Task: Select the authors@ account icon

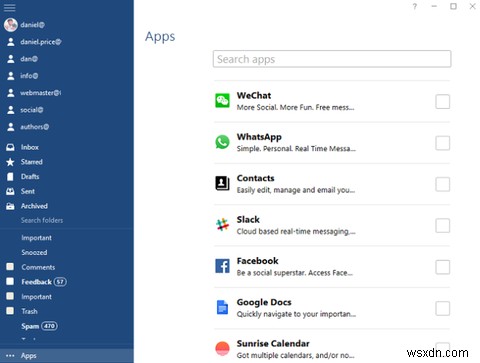Action: 11,127
